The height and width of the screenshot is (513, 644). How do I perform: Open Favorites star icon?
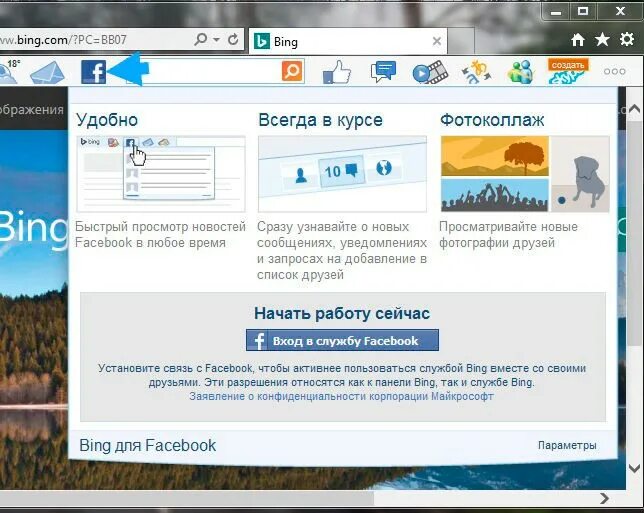tap(602, 39)
